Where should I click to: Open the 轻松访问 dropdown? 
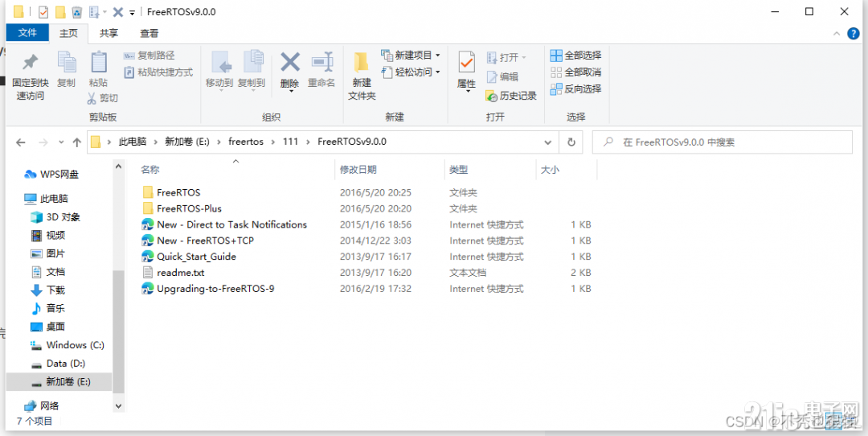pos(411,72)
